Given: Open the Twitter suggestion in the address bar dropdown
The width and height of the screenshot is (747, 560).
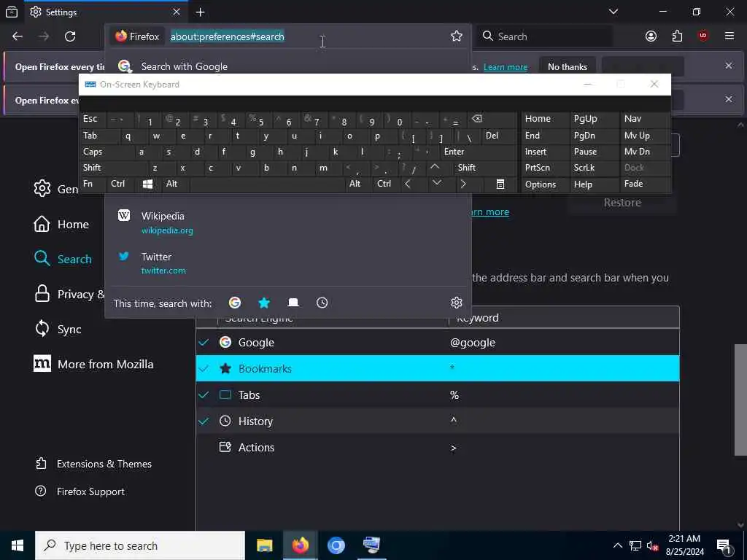Looking at the screenshot, I should 287,263.
